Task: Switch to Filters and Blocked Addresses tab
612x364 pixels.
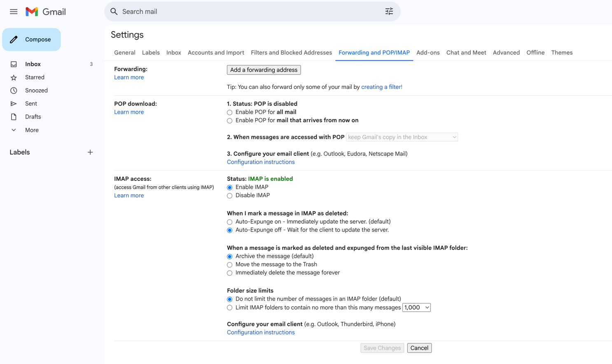Action: pos(291,53)
